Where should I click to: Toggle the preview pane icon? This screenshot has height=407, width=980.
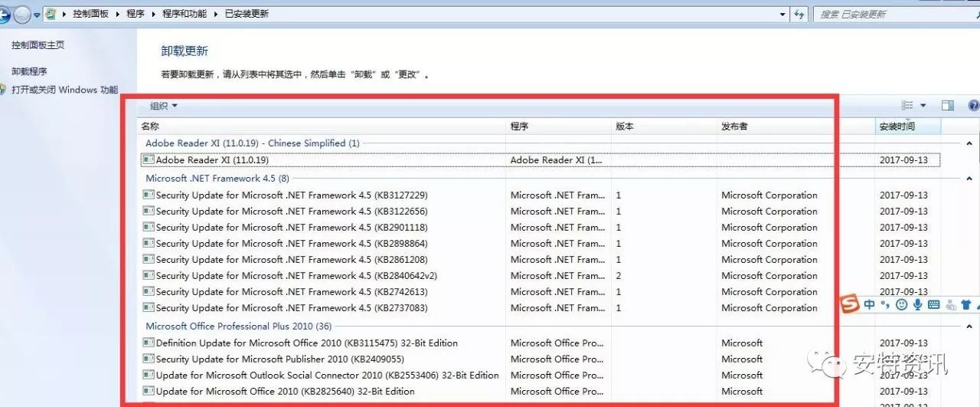(948, 105)
